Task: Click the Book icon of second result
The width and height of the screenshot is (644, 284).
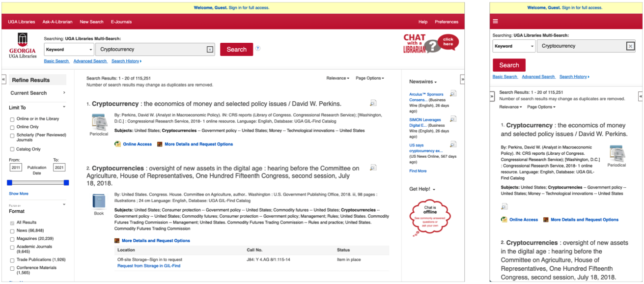Action: tap(99, 202)
